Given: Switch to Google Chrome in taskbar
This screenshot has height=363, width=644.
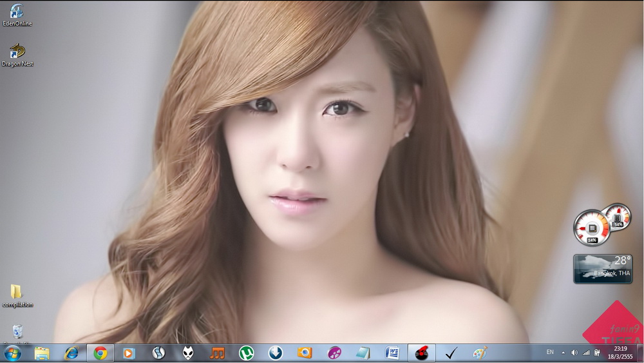Looking at the screenshot, I should click(100, 353).
